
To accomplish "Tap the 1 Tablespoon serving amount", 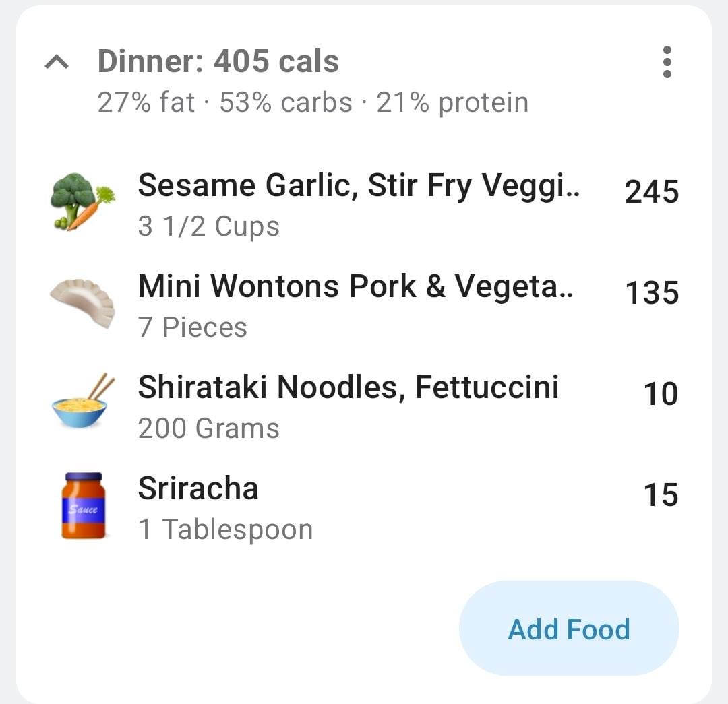I will coord(225,530).
